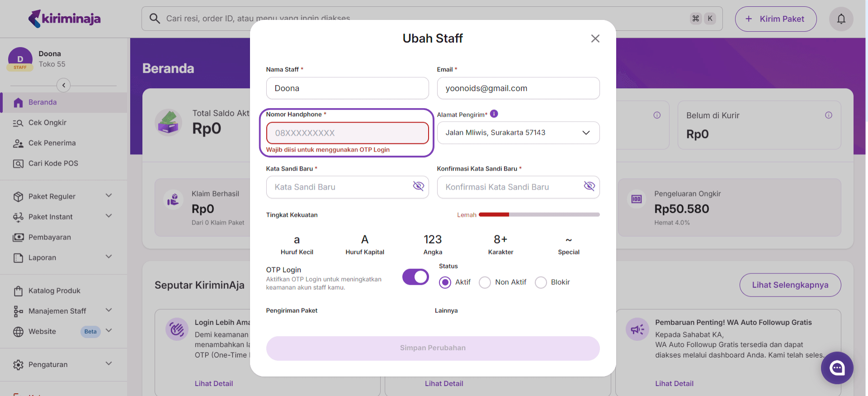Collapse sidebar with the arrow button
Screen dimensions: 868x396
(x=64, y=85)
